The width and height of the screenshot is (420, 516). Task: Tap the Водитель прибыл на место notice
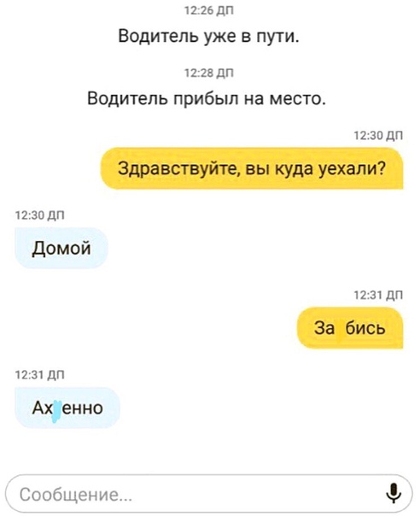coord(207,98)
